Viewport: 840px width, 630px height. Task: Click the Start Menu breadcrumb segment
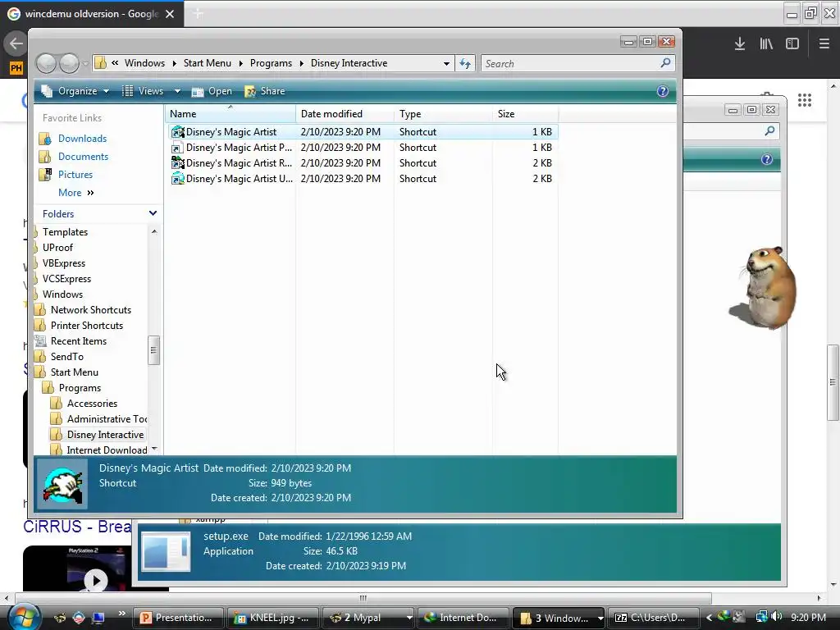[x=208, y=63]
